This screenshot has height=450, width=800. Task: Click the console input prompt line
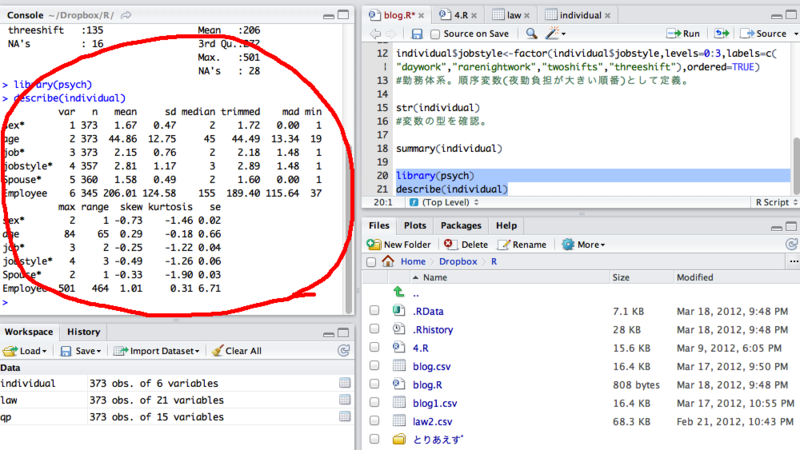(x=173, y=303)
